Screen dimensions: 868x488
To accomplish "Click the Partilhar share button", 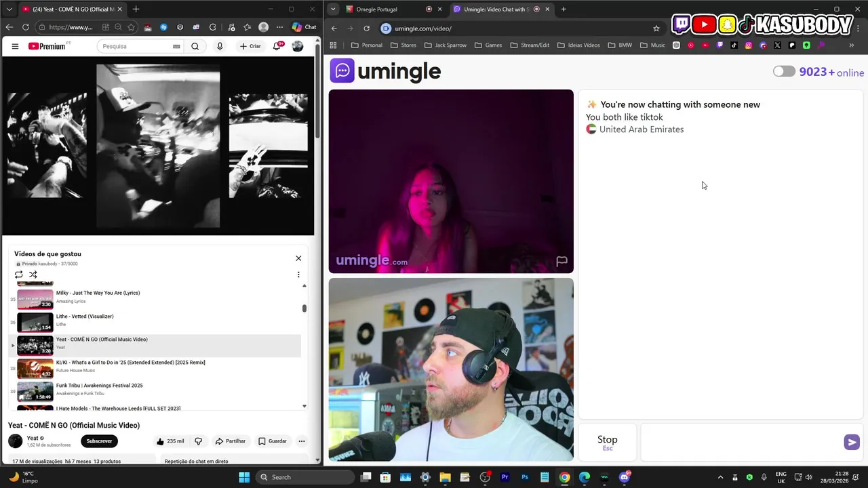I will click(x=231, y=441).
